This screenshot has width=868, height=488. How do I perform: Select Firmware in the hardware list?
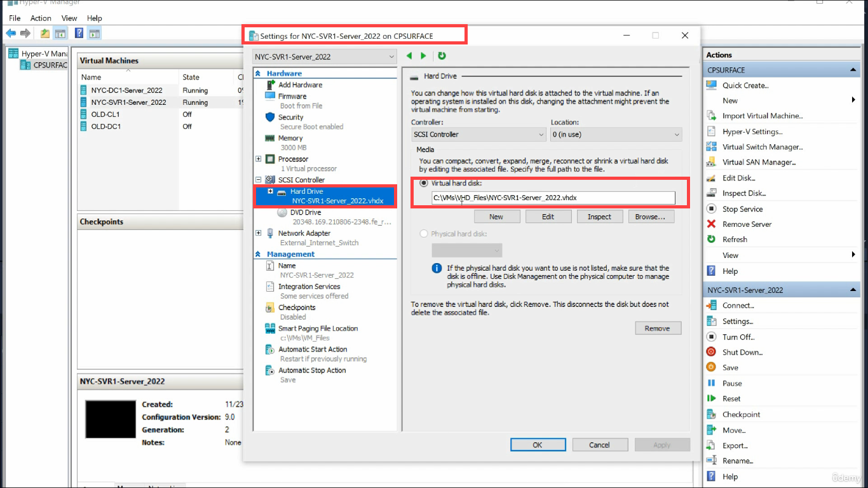coord(292,96)
